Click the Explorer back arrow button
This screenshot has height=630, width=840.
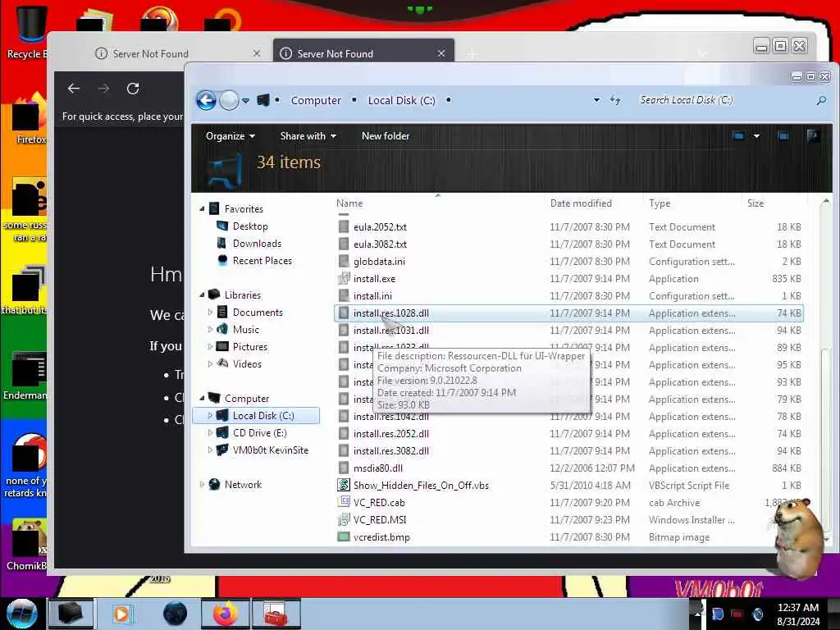(x=206, y=100)
